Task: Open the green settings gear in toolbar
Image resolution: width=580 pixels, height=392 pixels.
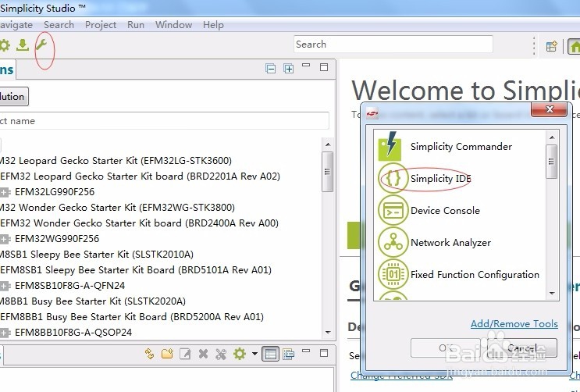Action: click(5, 45)
